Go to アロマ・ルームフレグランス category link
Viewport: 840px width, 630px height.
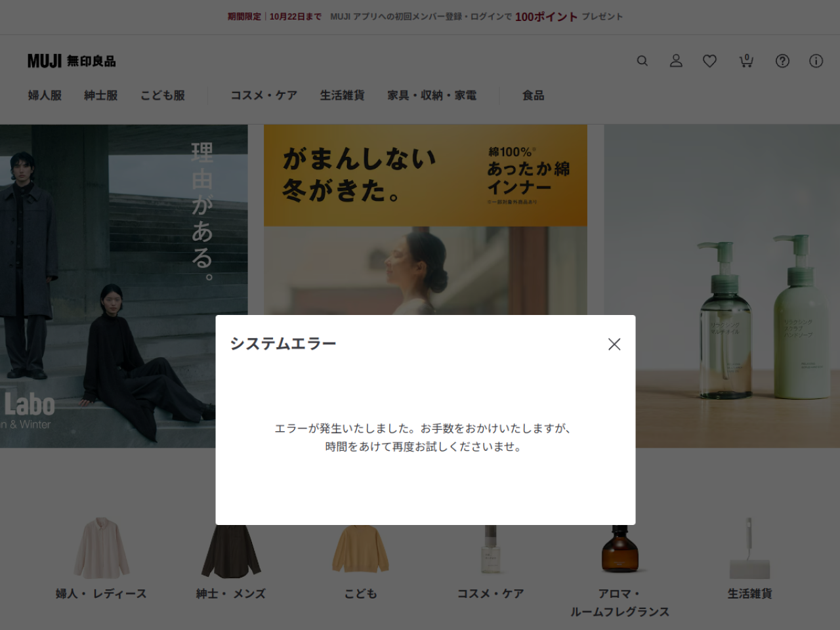tap(619, 603)
